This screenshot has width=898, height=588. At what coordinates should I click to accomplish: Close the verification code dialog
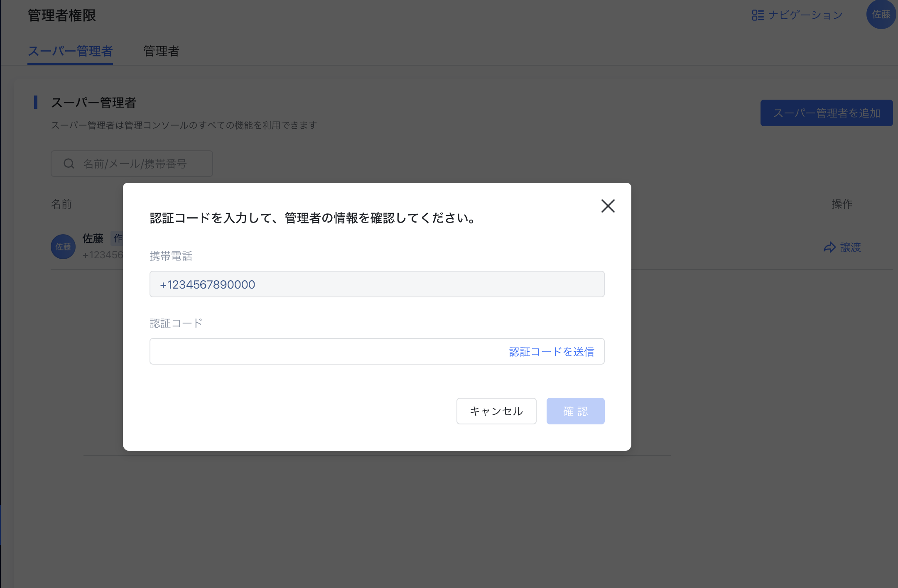pyautogui.click(x=608, y=206)
